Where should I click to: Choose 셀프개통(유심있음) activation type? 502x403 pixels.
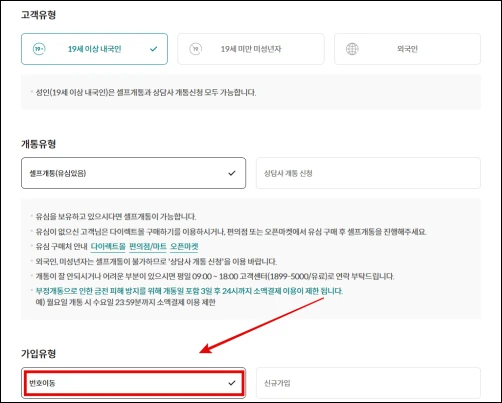(133, 173)
